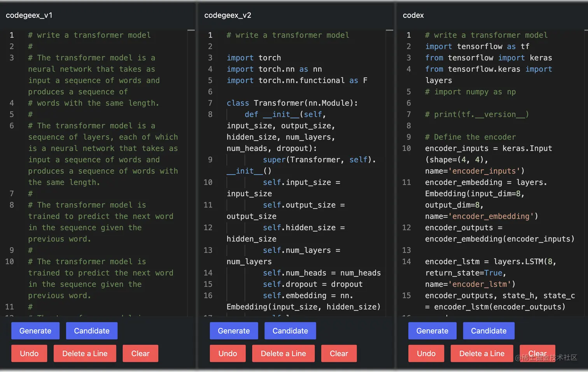Click 'self.hidden_size =' line in codegeex_v2

coord(304,227)
